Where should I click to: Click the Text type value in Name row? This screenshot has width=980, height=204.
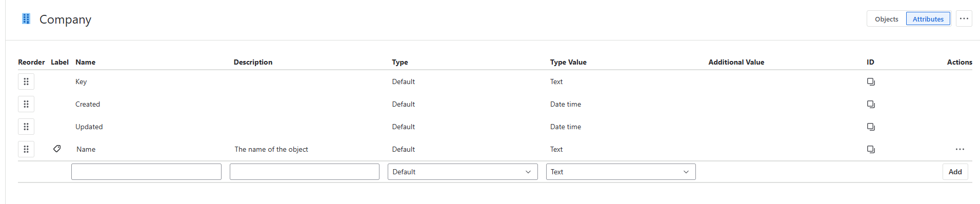[556, 149]
